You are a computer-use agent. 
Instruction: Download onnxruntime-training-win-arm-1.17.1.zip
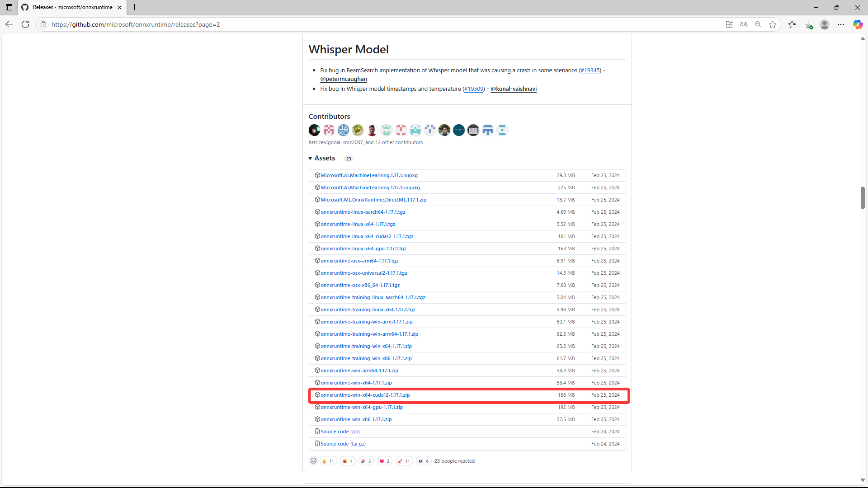(x=367, y=322)
